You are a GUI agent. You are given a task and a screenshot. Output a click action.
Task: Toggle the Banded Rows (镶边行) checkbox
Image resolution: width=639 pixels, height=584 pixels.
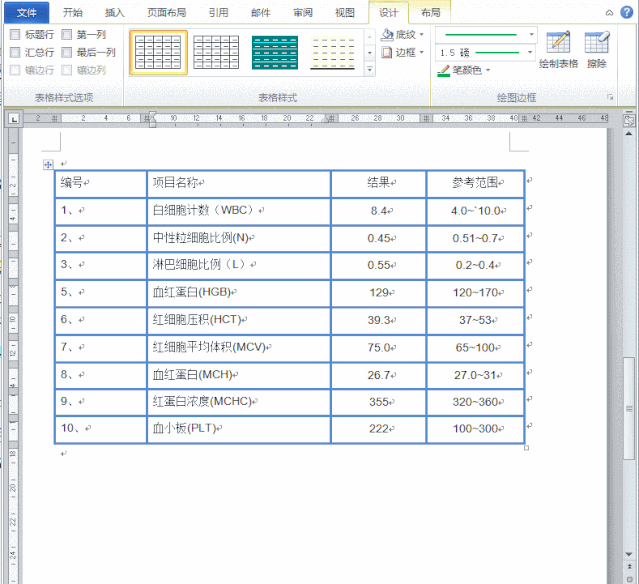pyautogui.click(x=15, y=71)
